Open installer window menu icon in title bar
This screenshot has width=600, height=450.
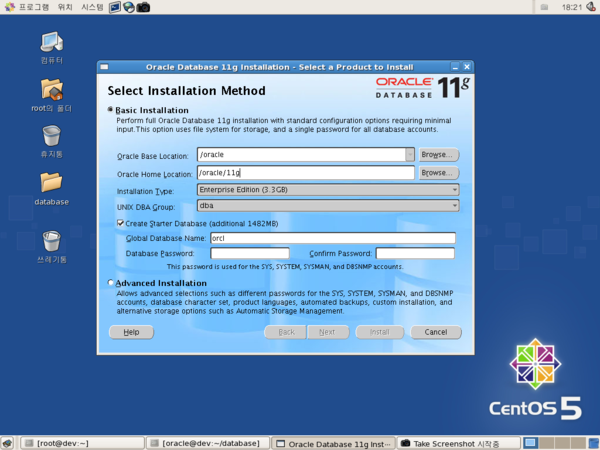pos(104,67)
